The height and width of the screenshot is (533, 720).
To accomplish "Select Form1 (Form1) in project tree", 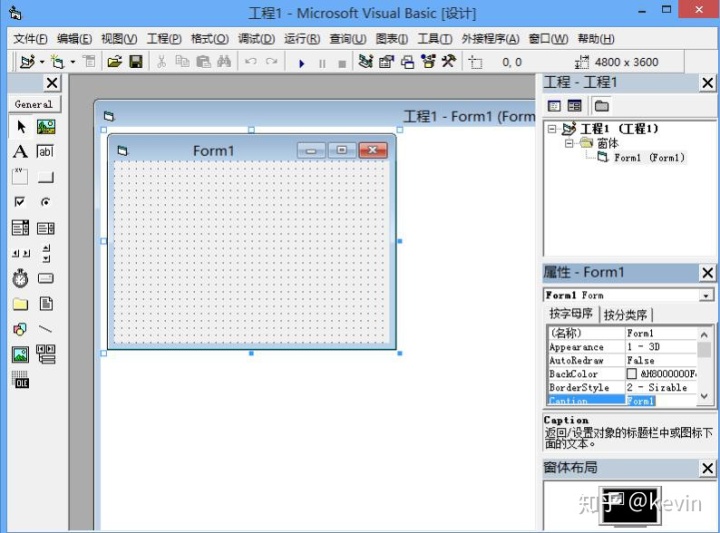I will coord(649,158).
